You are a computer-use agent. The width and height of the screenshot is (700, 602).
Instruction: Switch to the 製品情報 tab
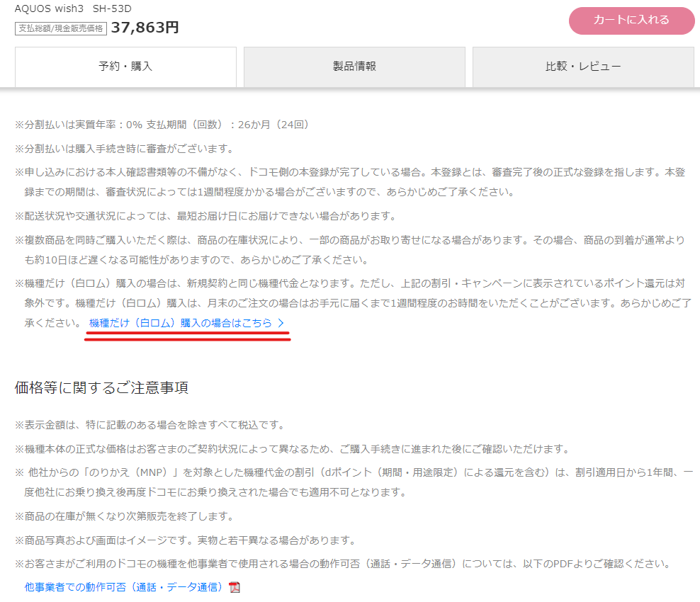354,67
